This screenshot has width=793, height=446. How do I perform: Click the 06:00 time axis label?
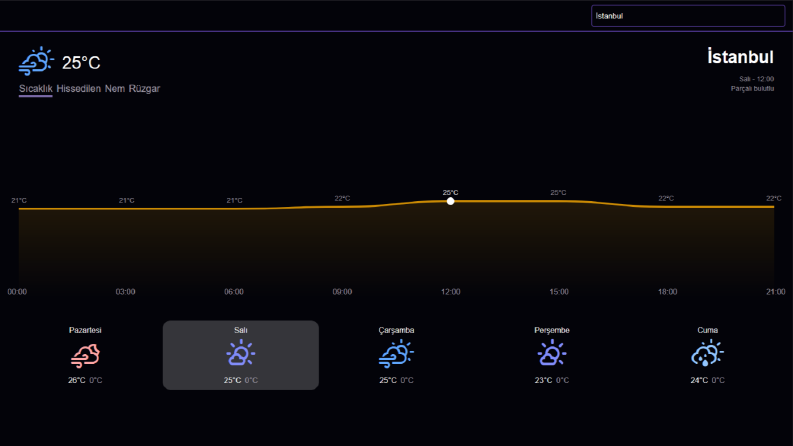point(234,292)
